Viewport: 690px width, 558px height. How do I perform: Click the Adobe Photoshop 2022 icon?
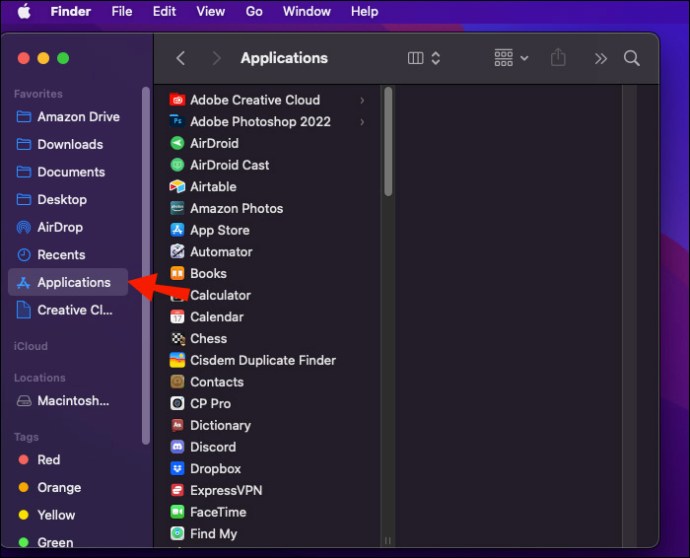pyautogui.click(x=177, y=121)
